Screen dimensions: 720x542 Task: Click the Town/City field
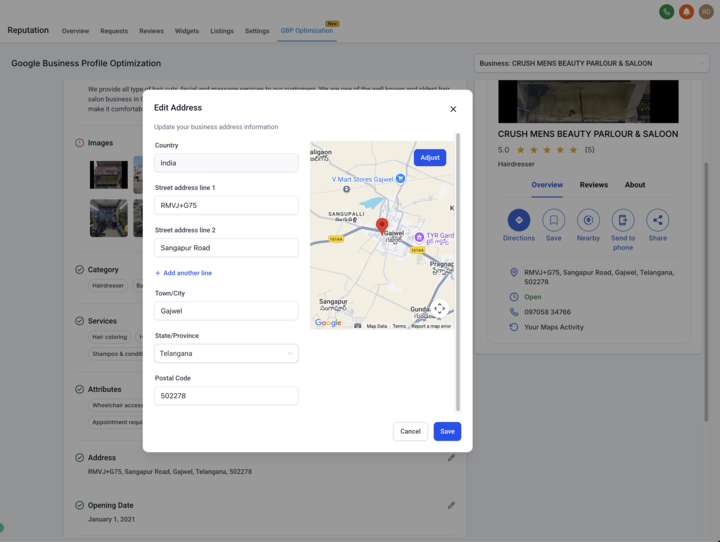click(x=226, y=311)
